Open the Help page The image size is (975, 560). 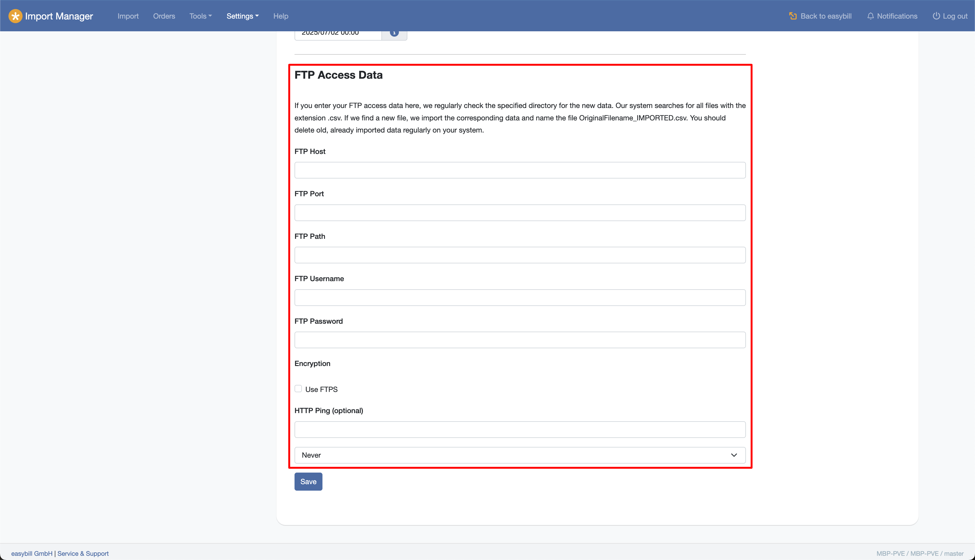click(x=280, y=16)
